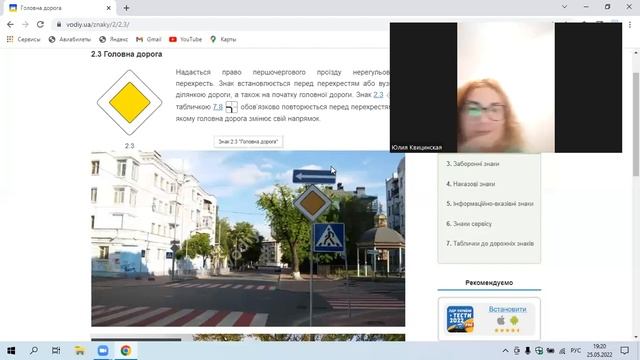Open category 5. Інформаційно-вказівні знаки
The height and width of the screenshot is (360, 640).
490,203
